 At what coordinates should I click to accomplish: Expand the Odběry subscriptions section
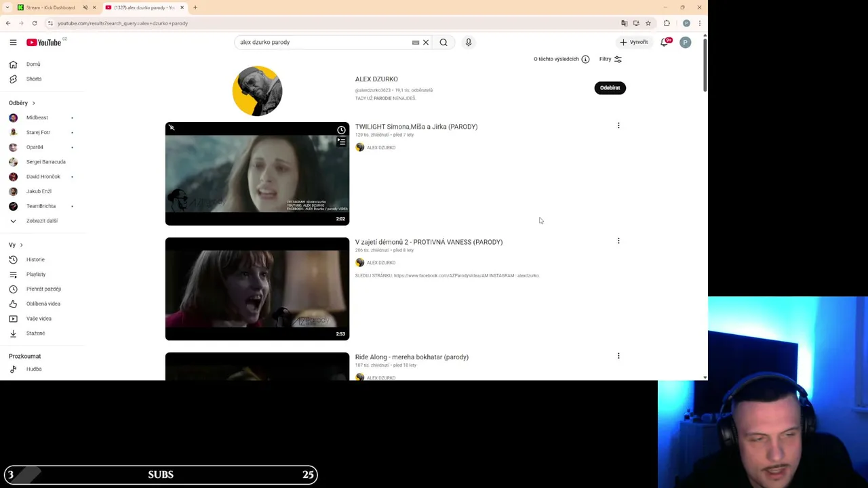pos(22,103)
